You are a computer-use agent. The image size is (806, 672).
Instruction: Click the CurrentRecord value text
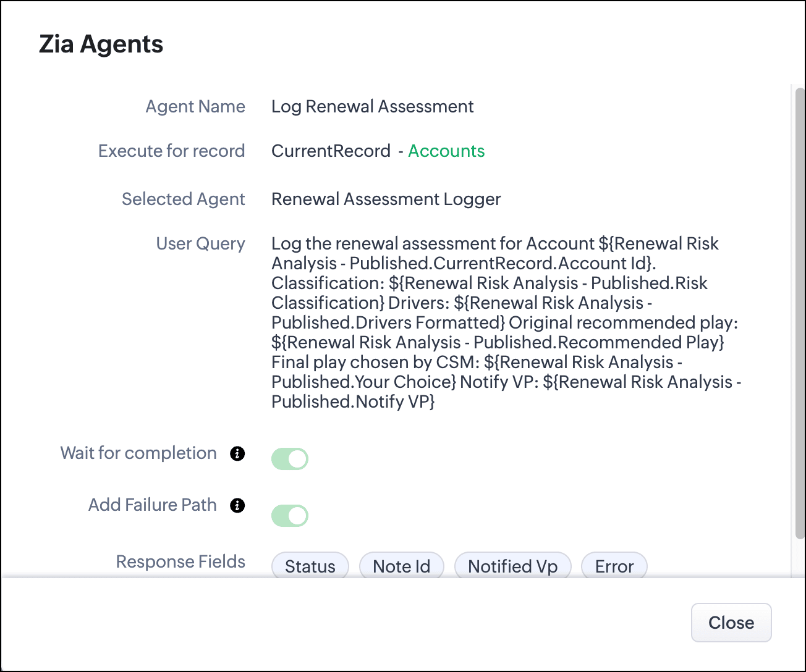331,151
